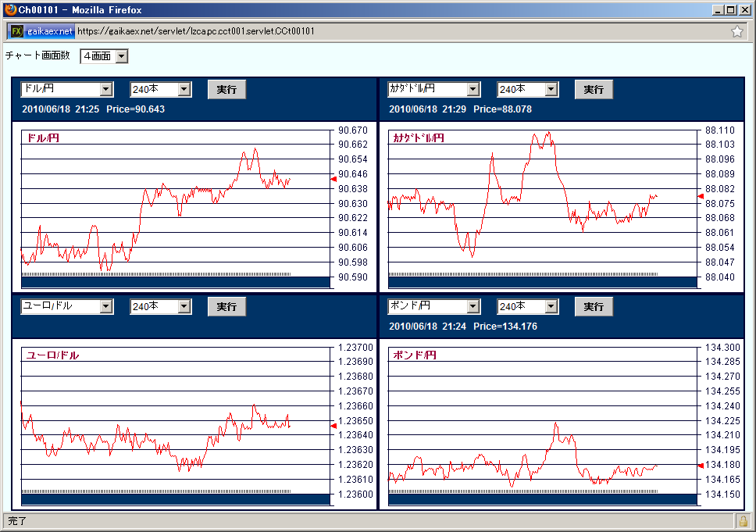Expand the カナダドル/円 currency pair dropdown

(434, 89)
